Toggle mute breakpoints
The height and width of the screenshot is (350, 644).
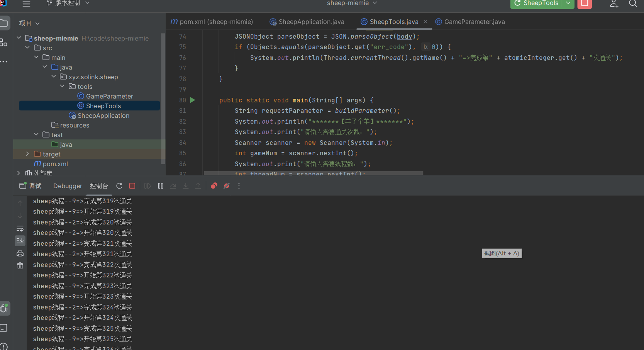click(x=227, y=186)
